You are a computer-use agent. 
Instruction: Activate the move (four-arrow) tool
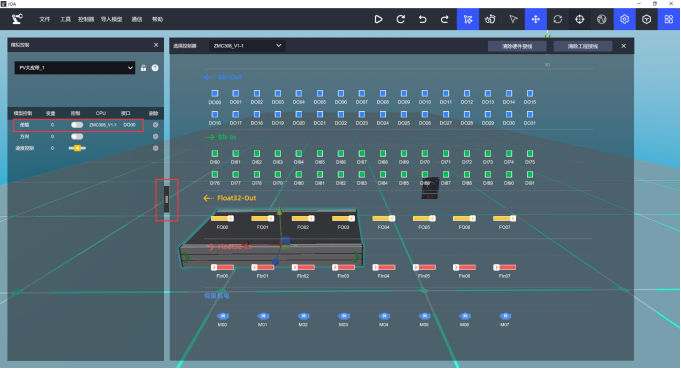pos(536,19)
